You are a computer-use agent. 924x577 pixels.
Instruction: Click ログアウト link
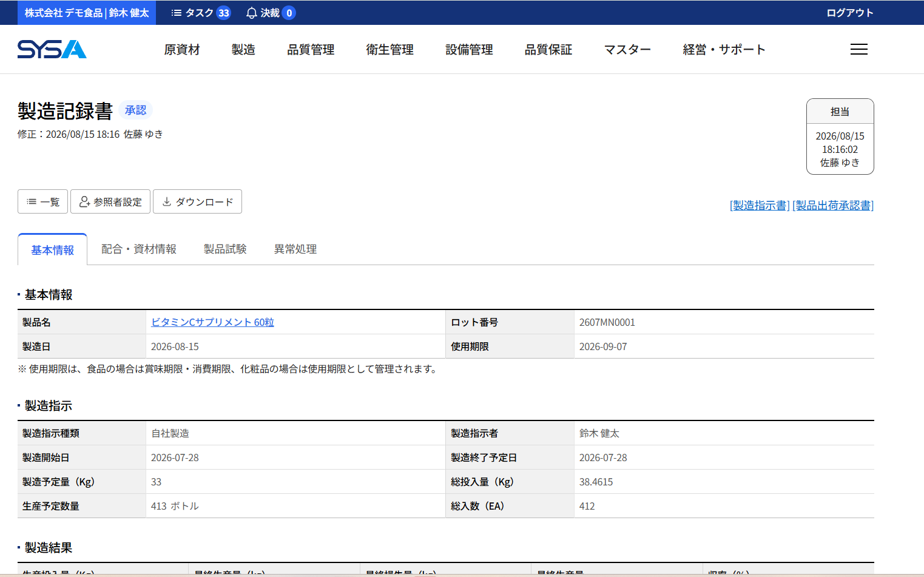click(x=850, y=13)
